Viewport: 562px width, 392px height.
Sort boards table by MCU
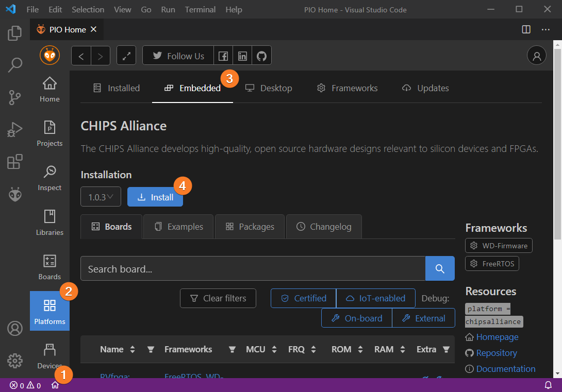274,349
